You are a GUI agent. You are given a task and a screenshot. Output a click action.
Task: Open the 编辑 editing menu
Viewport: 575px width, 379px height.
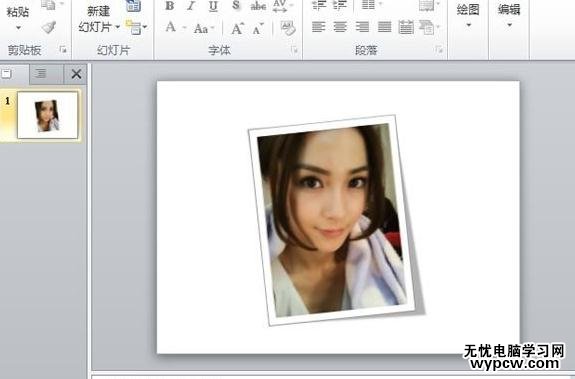pyautogui.click(x=509, y=15)
